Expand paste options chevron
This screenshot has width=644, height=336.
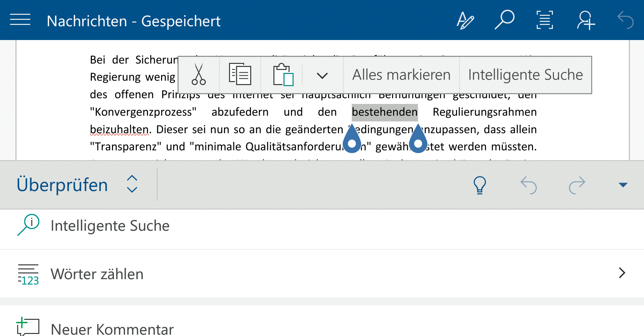coord(322,75)
